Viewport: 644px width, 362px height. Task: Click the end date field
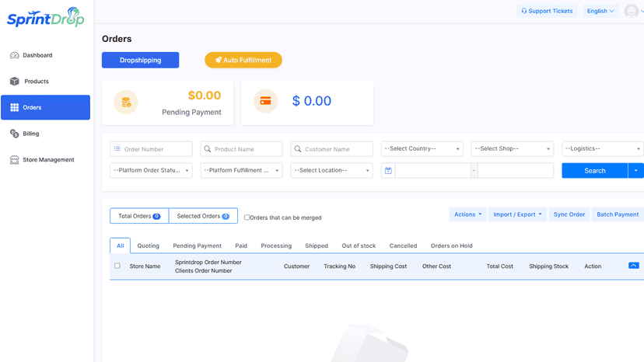516,170
